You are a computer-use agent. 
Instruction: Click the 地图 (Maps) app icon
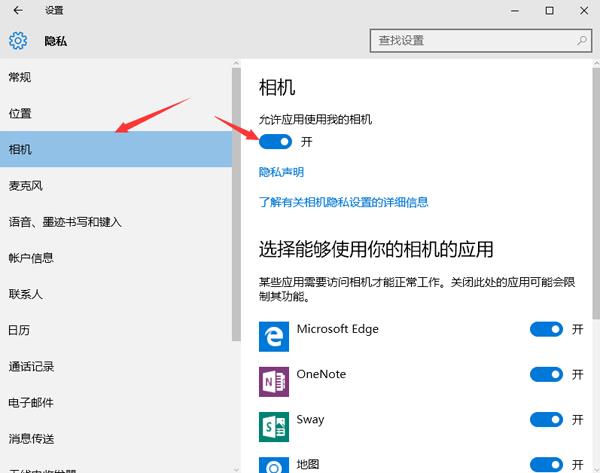click(273, 465)
